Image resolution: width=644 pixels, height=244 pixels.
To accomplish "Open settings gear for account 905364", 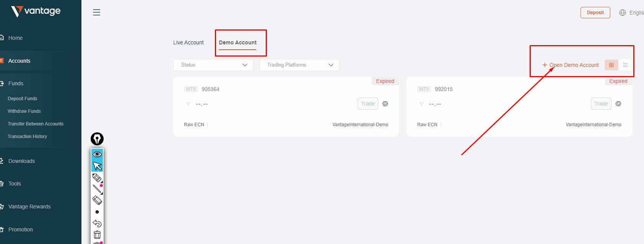I will pyautogui.click(x=385, y=104).
